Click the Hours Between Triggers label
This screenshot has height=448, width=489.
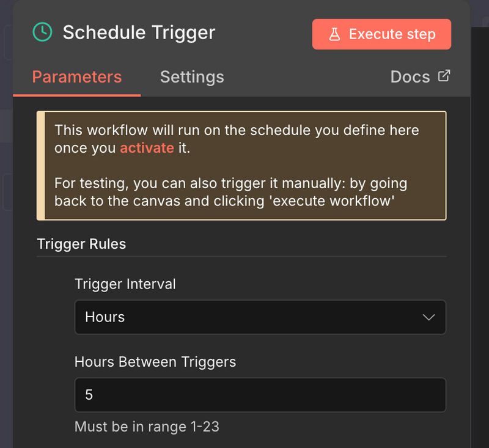pos(155,361)
